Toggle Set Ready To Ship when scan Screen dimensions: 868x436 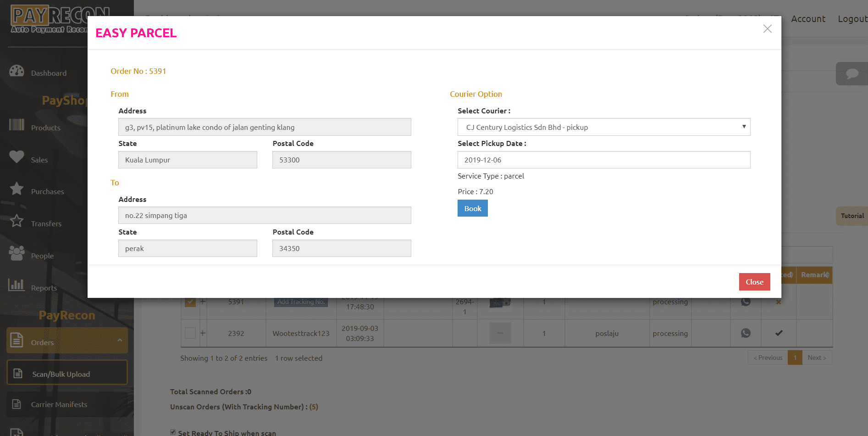click(173, 432)
